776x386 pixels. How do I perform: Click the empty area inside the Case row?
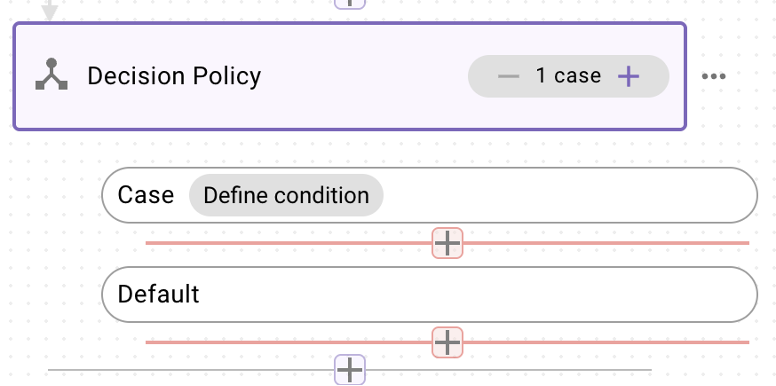pos(569,195)
